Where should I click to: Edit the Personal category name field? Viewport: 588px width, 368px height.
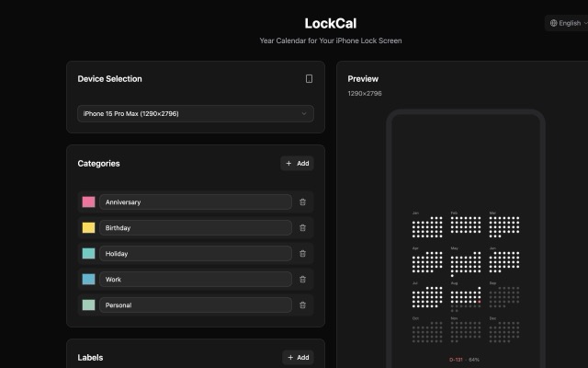click(196, 305)
